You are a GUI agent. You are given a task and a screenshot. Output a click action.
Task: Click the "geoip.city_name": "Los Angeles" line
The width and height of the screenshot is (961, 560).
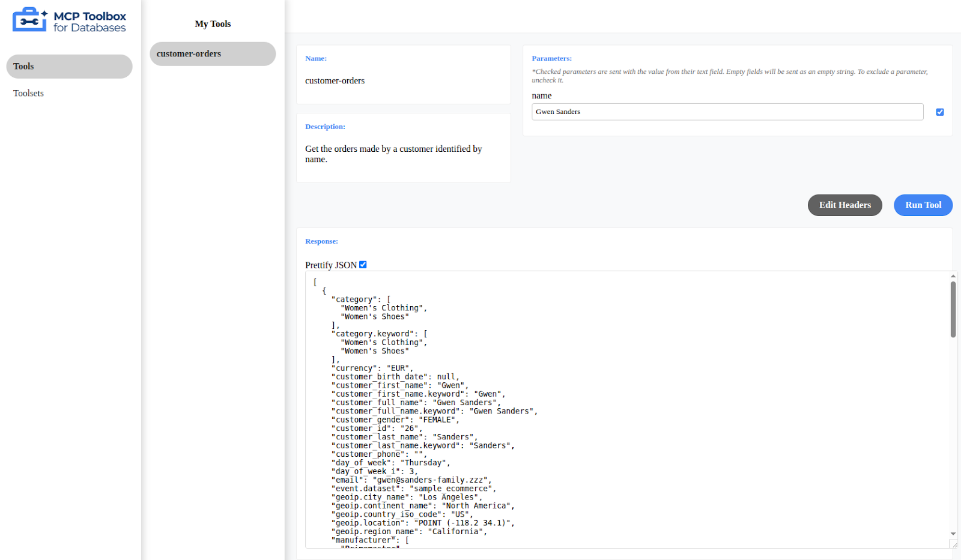point(407,497)
